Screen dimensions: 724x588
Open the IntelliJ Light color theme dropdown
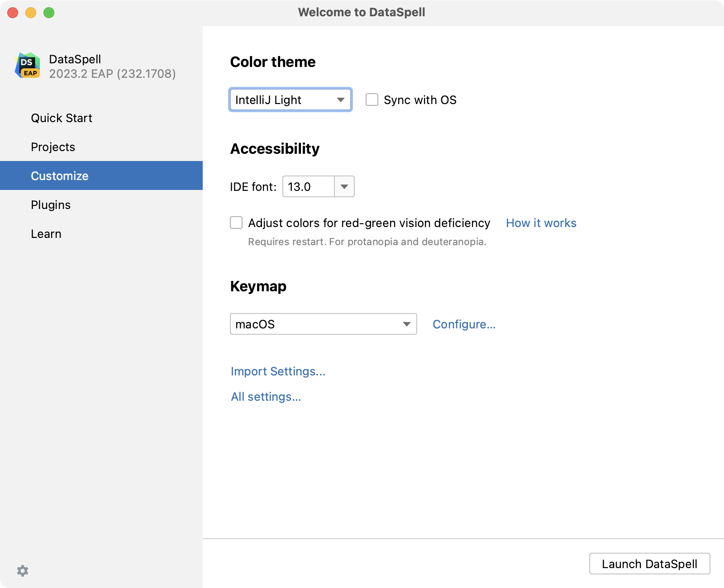pos(291,100)
